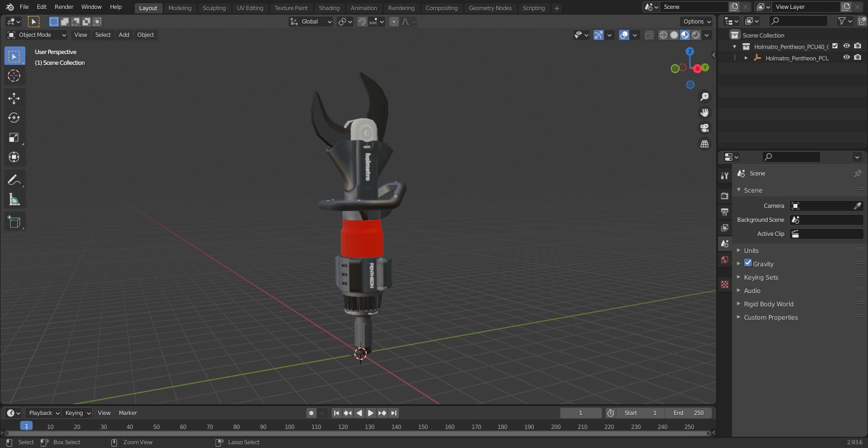Click the outliner search field
Image resolution: width=868 pixels, height=448 pixels.
point(798,21)
